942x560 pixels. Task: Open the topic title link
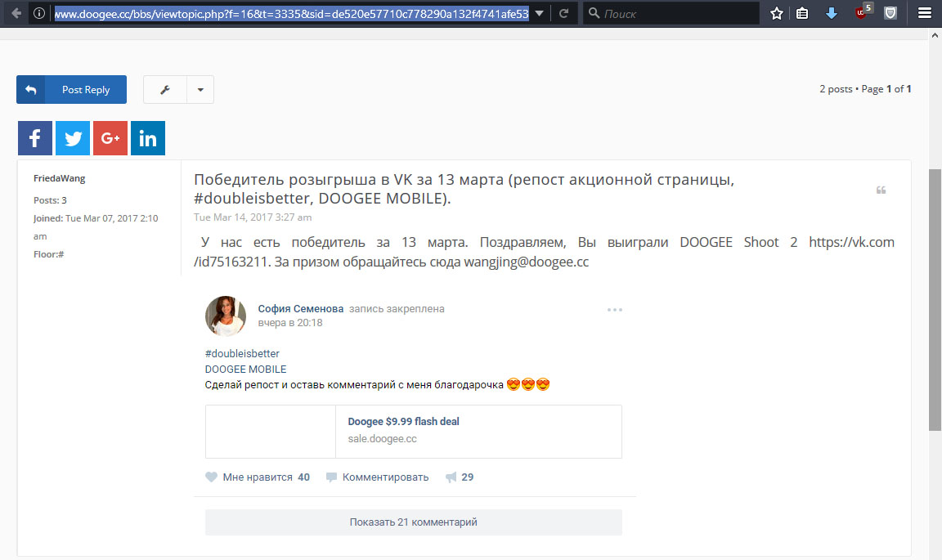pos(464,189)
